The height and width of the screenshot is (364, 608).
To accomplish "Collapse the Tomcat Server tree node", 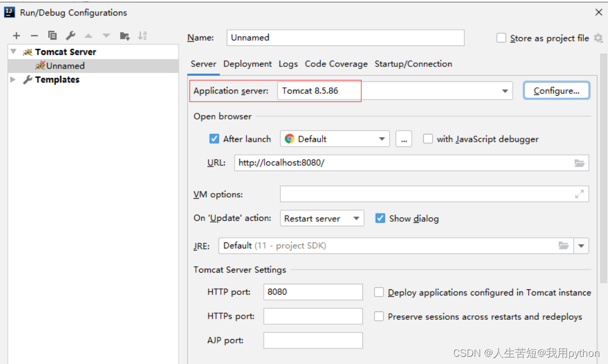I will point(14,51).
